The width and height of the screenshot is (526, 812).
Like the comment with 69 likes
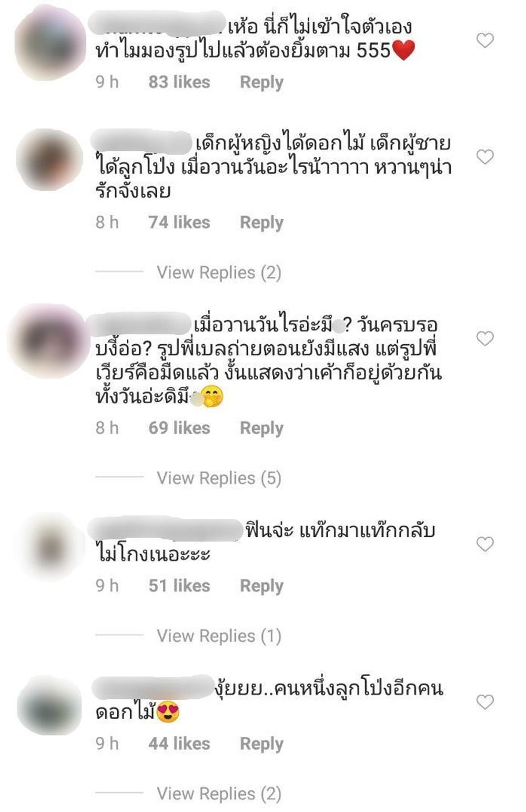click(x=485, y=338)
